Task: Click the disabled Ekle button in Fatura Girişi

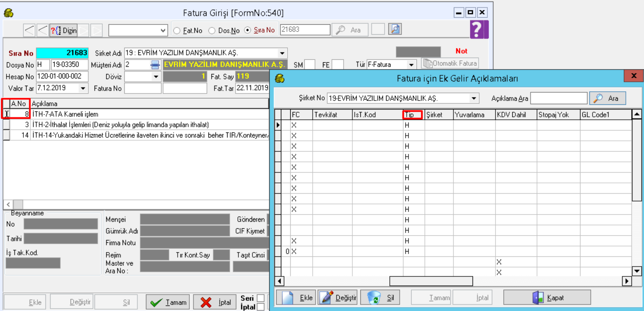Action: tap(25, 302)
